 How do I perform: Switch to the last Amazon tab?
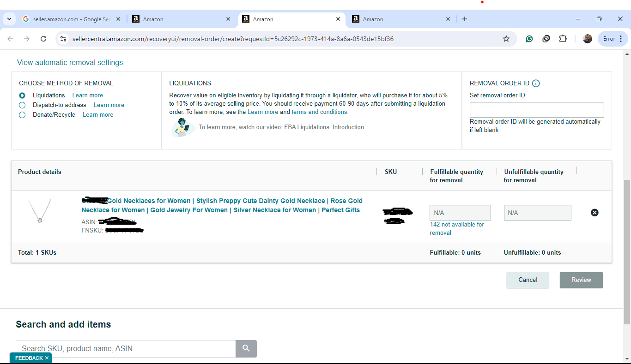(400, 19)
